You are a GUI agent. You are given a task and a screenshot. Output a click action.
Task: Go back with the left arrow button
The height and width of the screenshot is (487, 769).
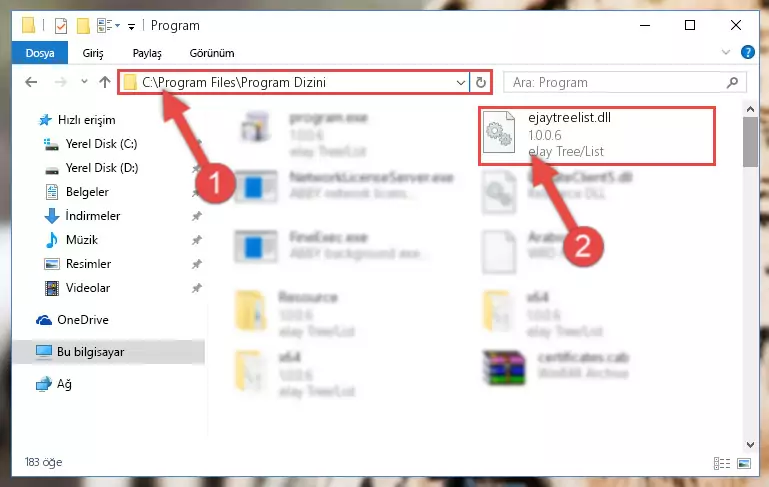pyautogui.click(x=31, y=82)
